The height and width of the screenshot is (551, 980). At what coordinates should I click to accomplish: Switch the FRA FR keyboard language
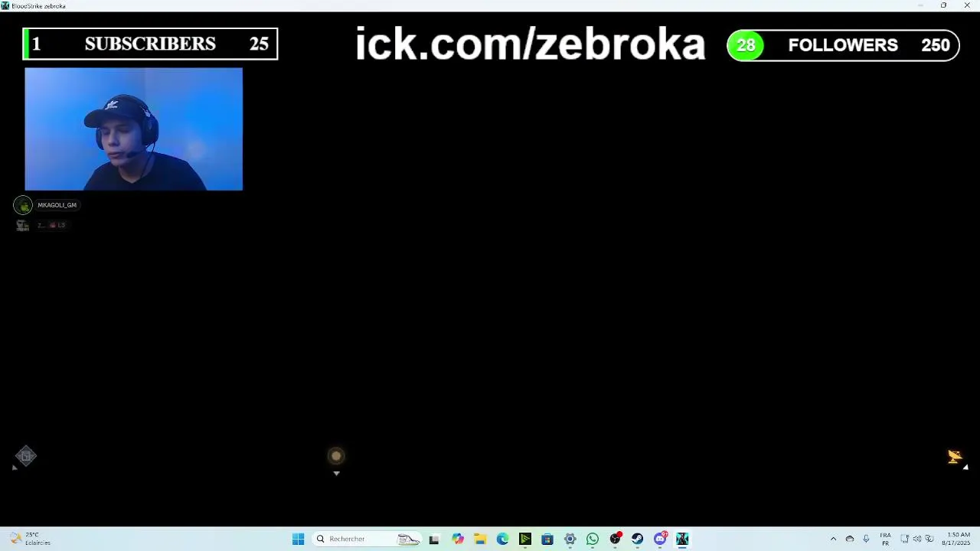pyautogui.click(x=885, y=539)
